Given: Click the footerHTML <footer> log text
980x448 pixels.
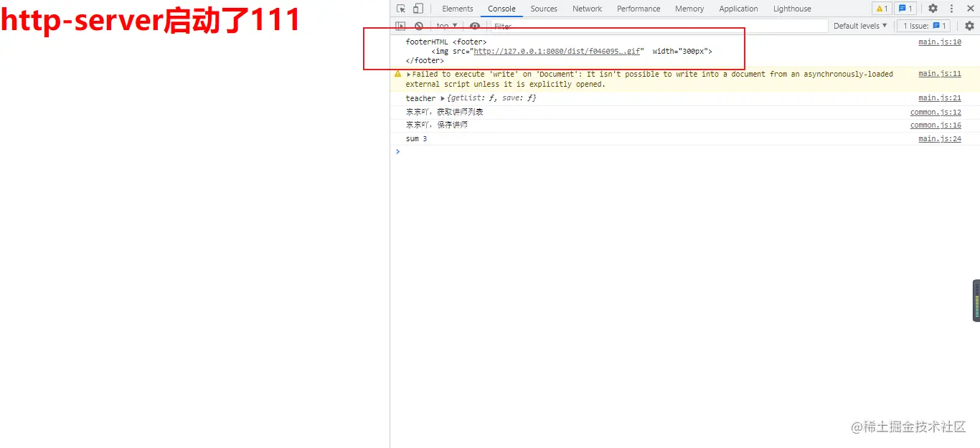Looking at the screenshot, I should point(446,42).
